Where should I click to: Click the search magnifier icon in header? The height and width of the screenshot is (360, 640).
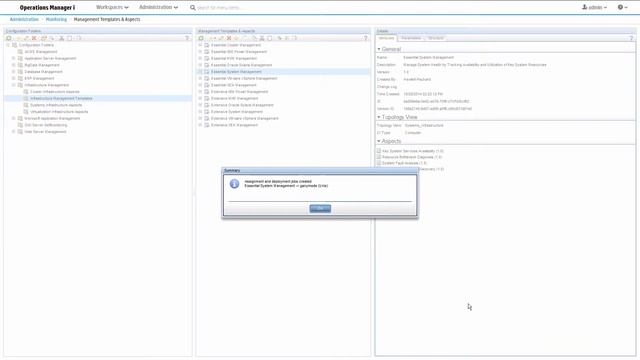coord(193,7)
